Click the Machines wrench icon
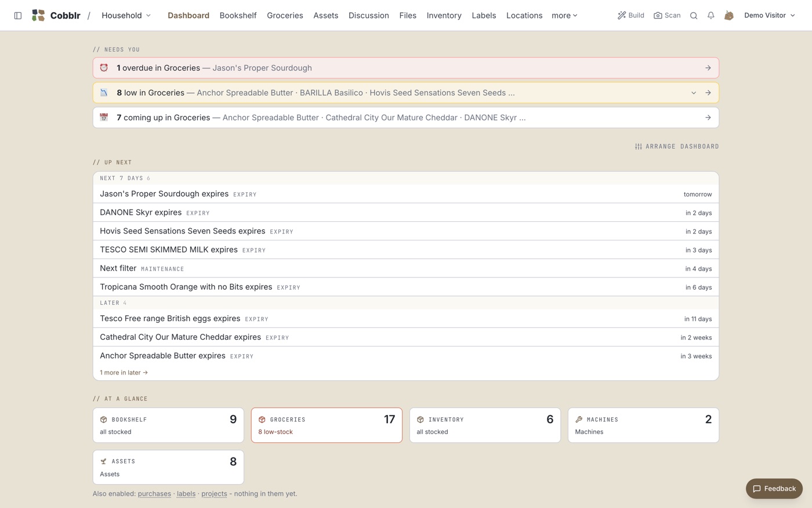Image resolution: width=812 pixels, height=508 pixels. pyautogui.click(x=579, y=420)
